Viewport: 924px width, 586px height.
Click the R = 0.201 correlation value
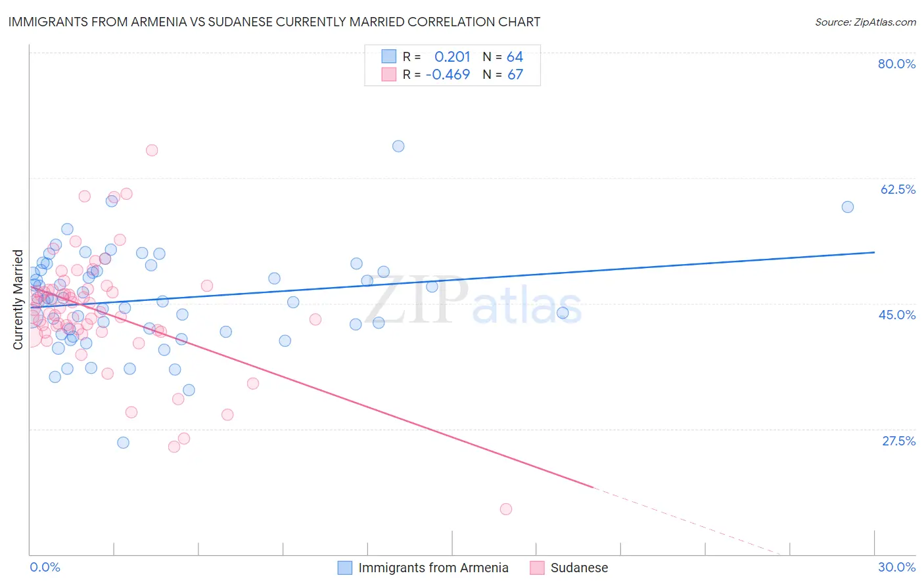coord(436,56)
